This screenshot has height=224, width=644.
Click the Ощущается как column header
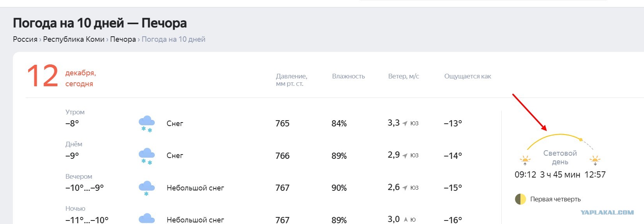pyautogui.click(x=468, y=76)
